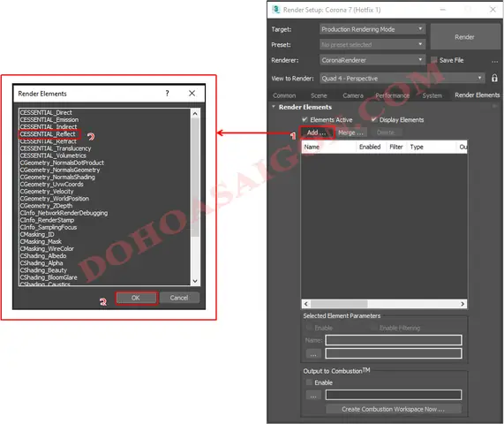
Task: Select CInfo_RenderStamp in the list
Action: pos(47,220)
